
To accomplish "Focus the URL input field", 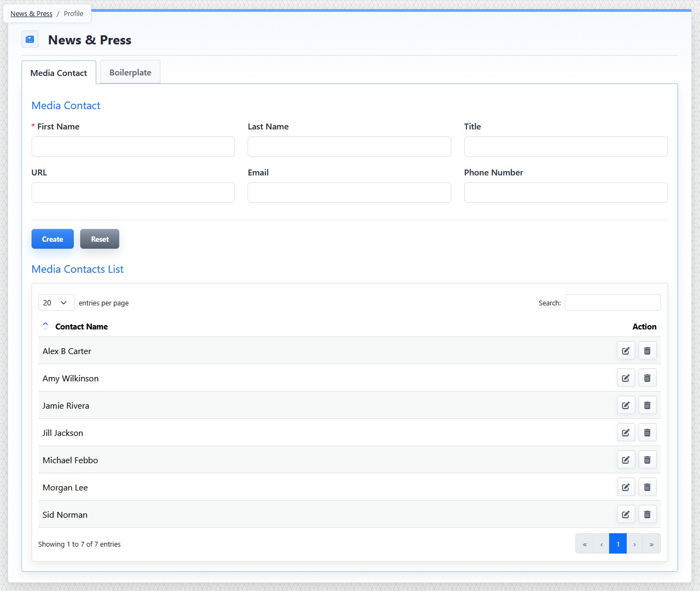I will [x=133, y=193].
